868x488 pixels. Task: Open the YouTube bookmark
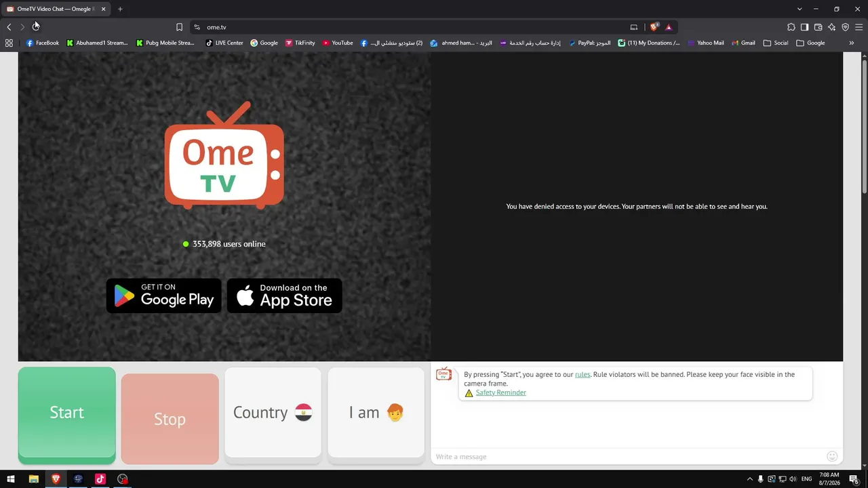338,43
